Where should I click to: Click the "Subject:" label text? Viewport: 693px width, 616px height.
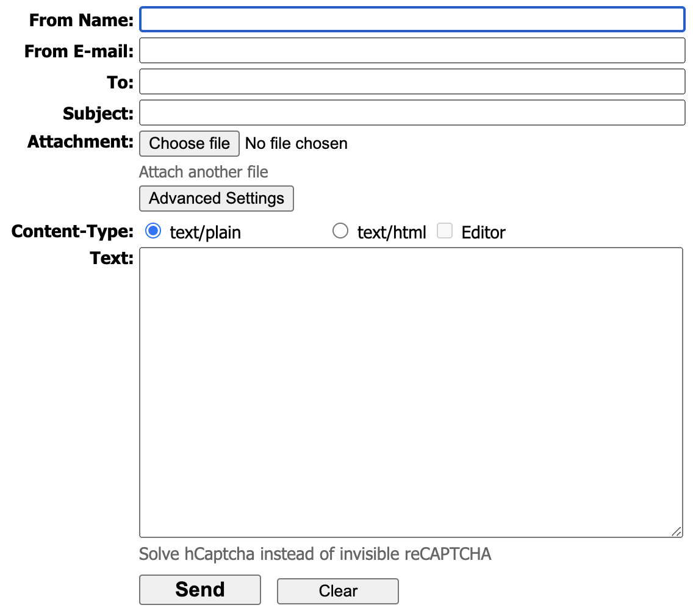(98, 113)
